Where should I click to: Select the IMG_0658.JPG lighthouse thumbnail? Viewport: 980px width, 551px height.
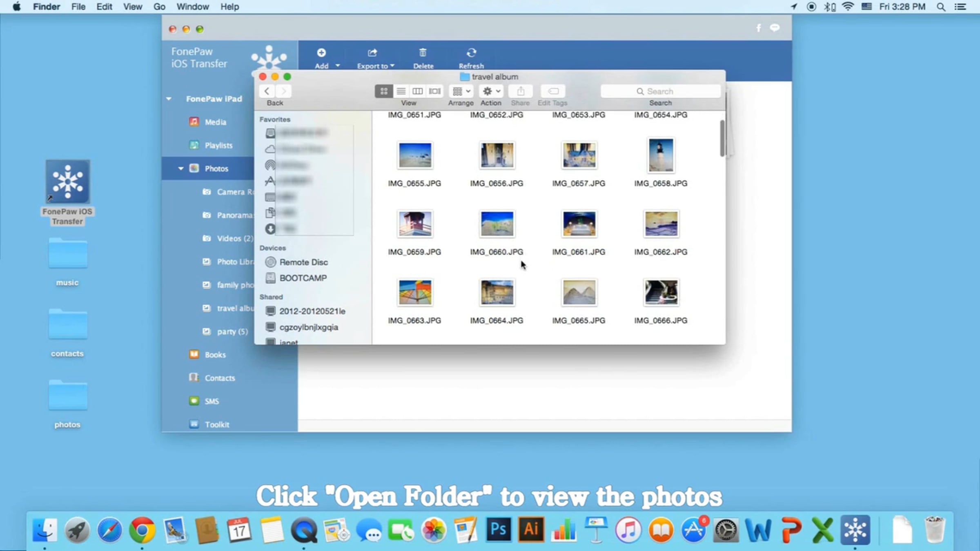pos(661,155)
